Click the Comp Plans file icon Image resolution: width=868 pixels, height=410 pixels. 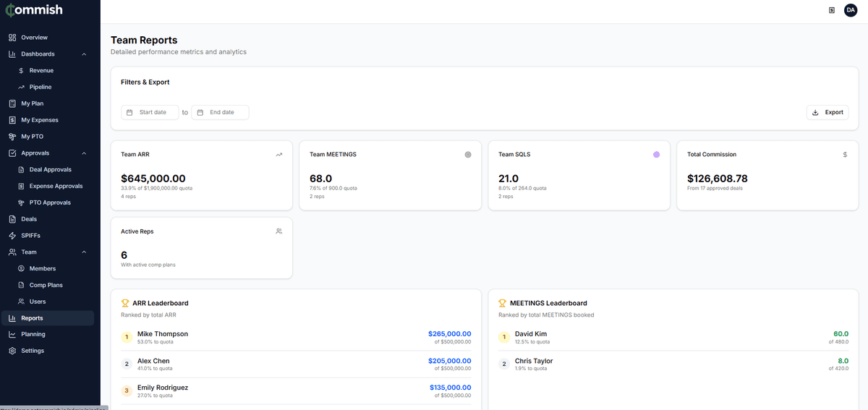pyautogui.click(x=22, y=286)
